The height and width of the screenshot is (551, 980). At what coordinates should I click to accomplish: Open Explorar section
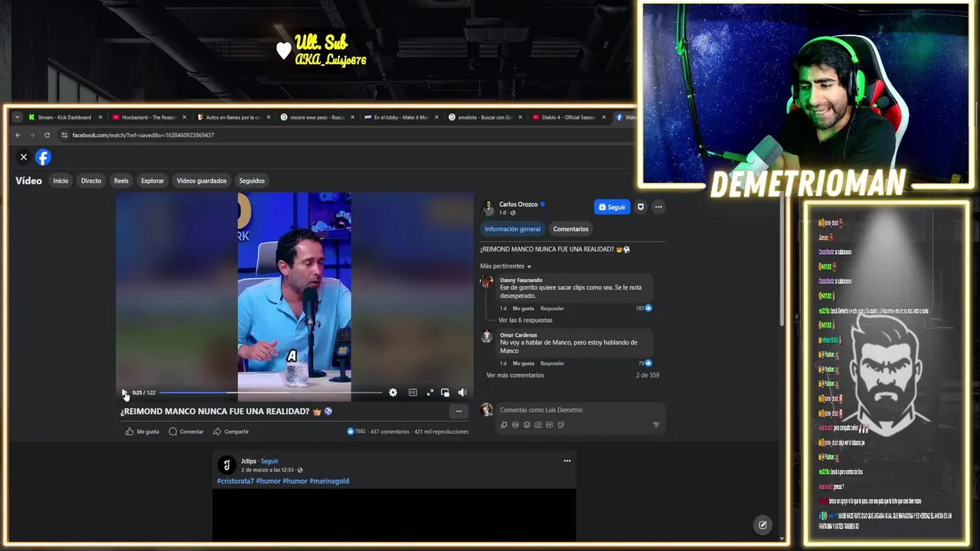pos(152,181)
